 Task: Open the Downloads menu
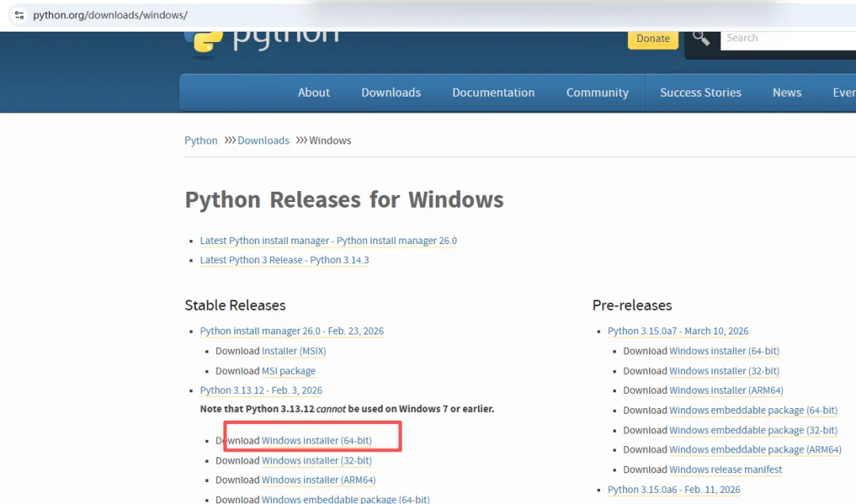[391, 93]
